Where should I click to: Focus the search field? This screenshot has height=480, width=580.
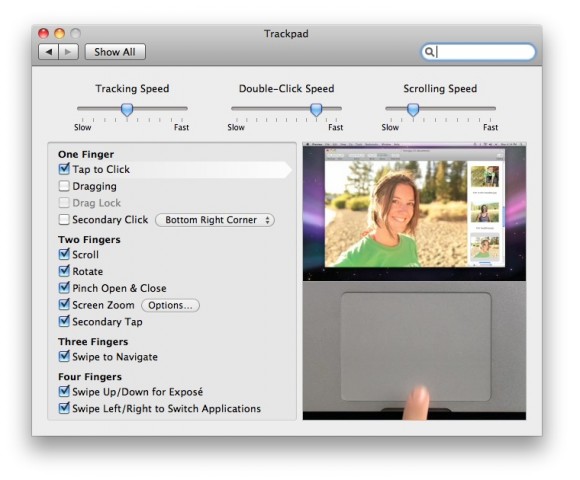(x=478, y=52)
